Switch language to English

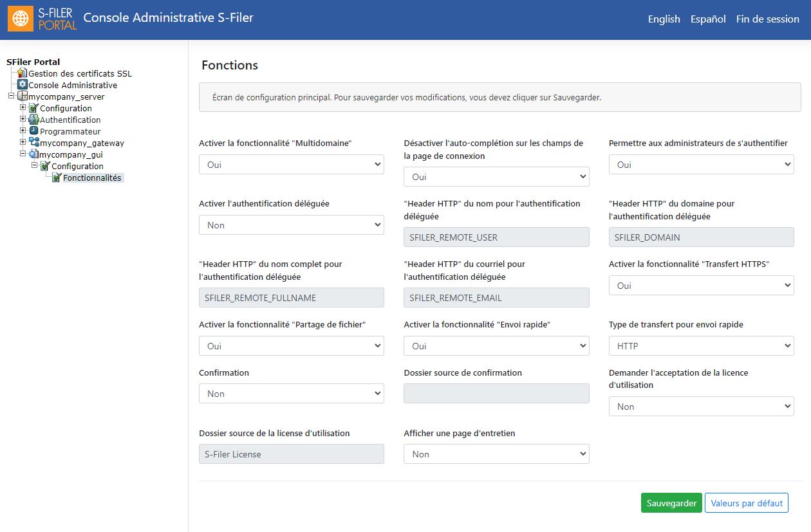click(664, 19)
